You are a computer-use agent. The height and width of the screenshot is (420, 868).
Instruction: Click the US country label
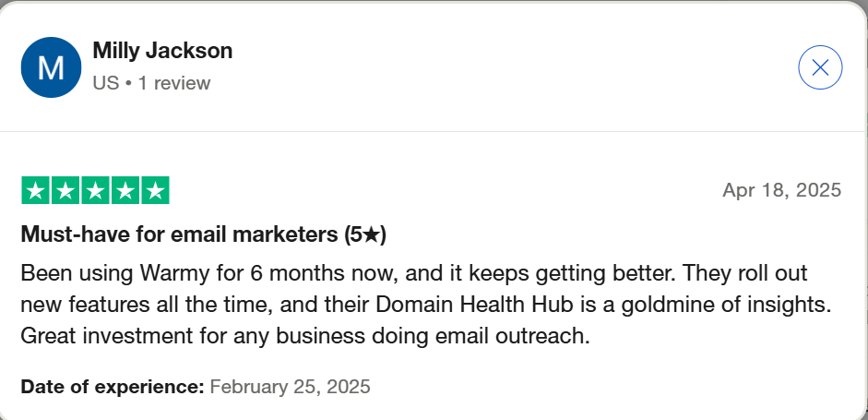pyautogui.click(x=106, y=82)
